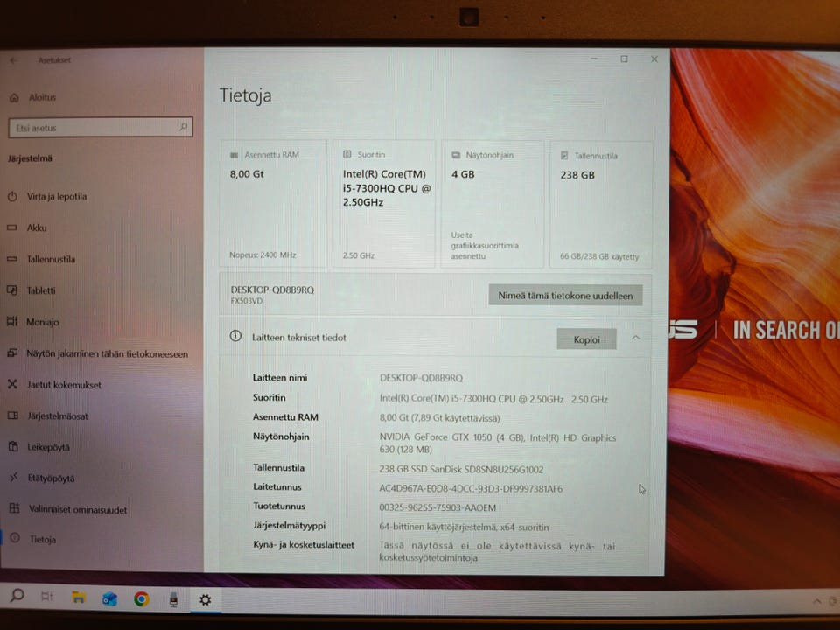Click the Suoritin value Intel Core i5-7300HQ

coord(493,399)
